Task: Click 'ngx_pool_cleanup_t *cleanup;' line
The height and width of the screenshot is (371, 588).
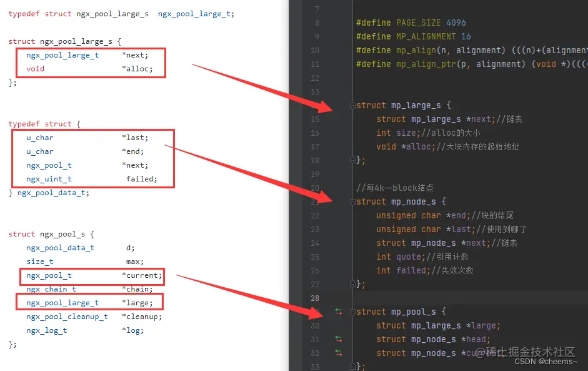Action: click(94, 317)
